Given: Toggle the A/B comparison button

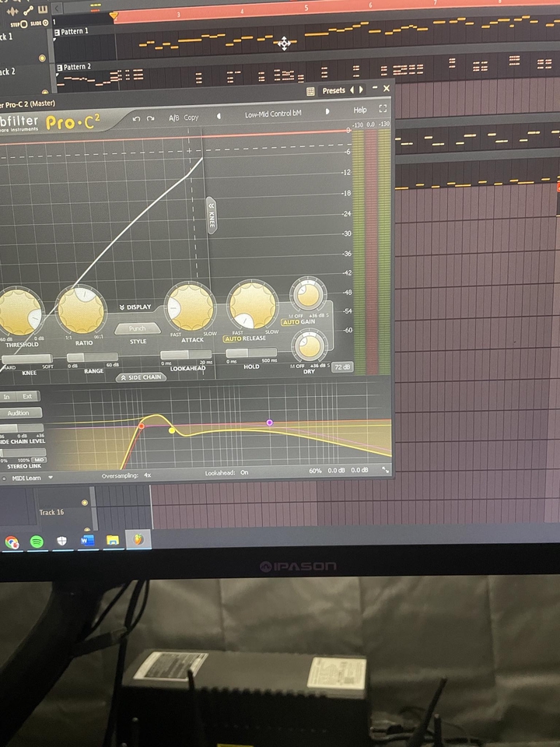Looking at the screenshot, I should coord(173,117).
